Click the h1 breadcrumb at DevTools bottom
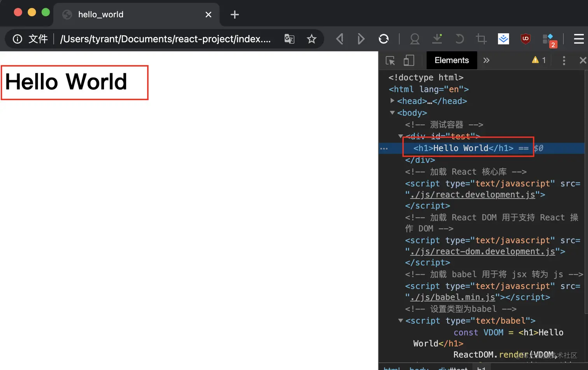The height and width of the screenshot is (370, 588). [481, 368]
